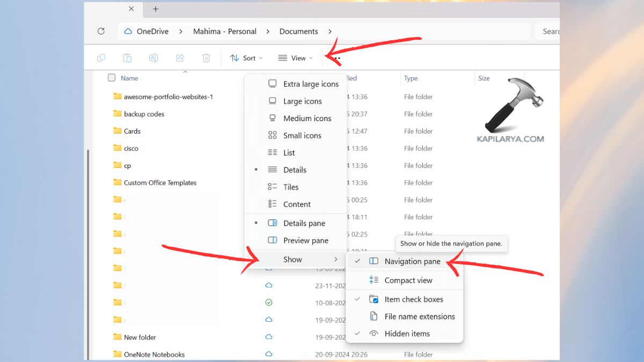The image size is (644, 362).
Task: Click the Copy icon in the toolbar
Action: [101, 57]
